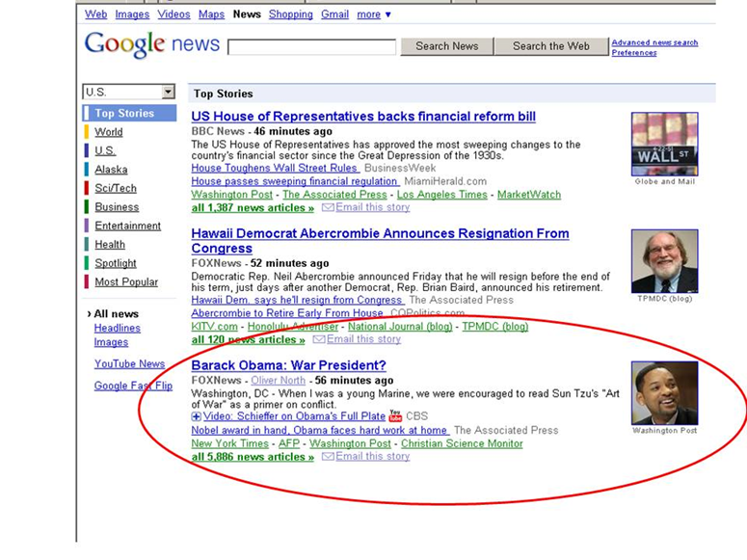
Task: Open 'Barack Obama: War President?' headline
Action: 289,365
